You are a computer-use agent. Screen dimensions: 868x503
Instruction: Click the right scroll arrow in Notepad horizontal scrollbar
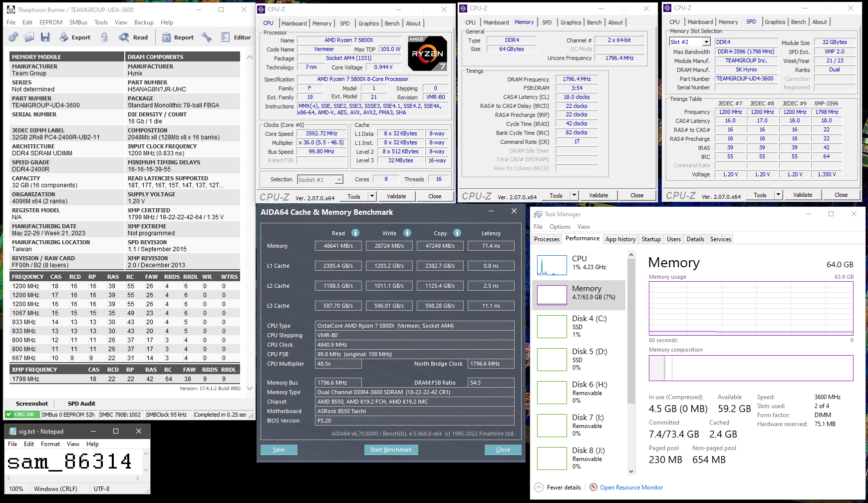point(138,478)
